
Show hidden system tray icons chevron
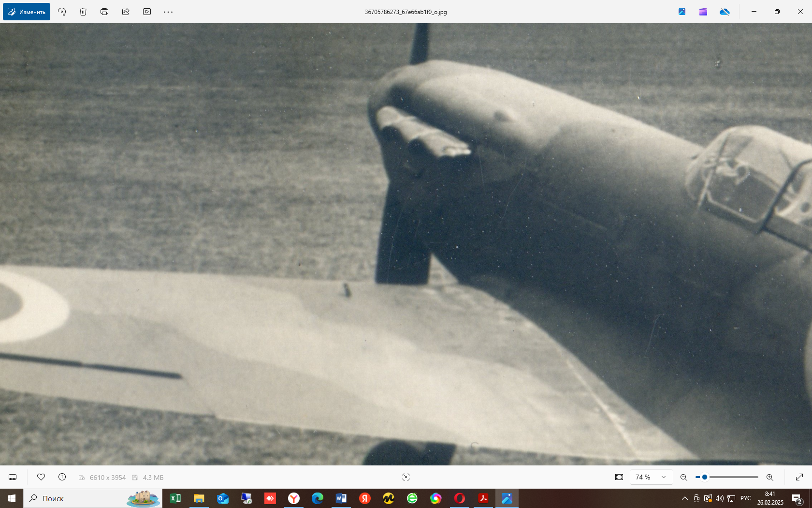tap(685, 498)
